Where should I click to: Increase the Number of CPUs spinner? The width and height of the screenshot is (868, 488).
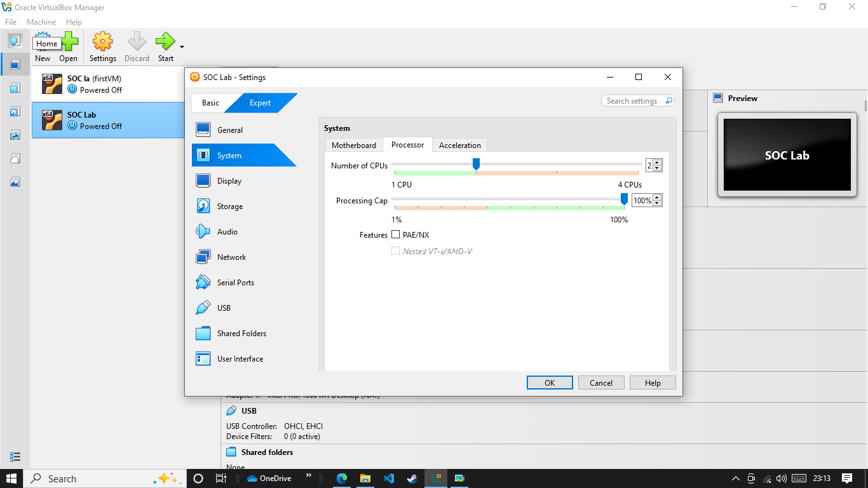[657, 162]
